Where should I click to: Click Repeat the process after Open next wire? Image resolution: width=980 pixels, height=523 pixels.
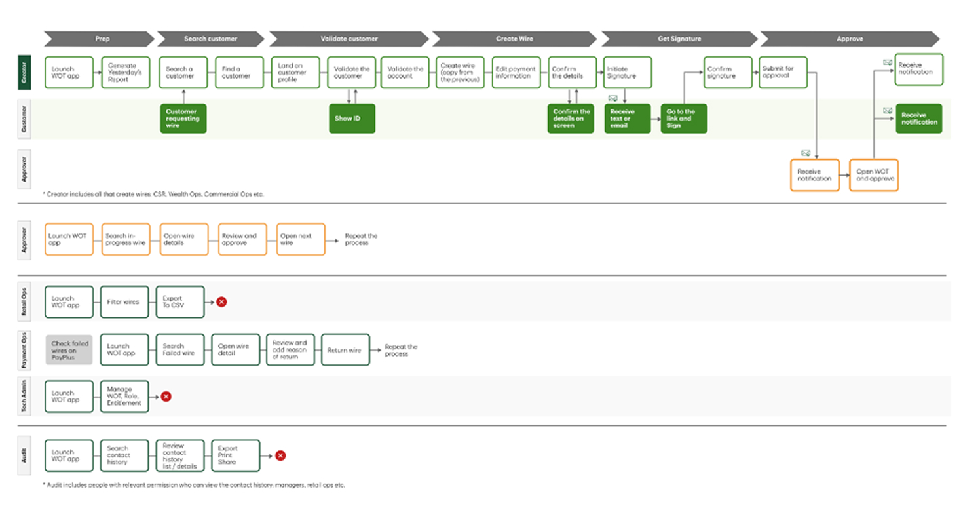[361, 239]
